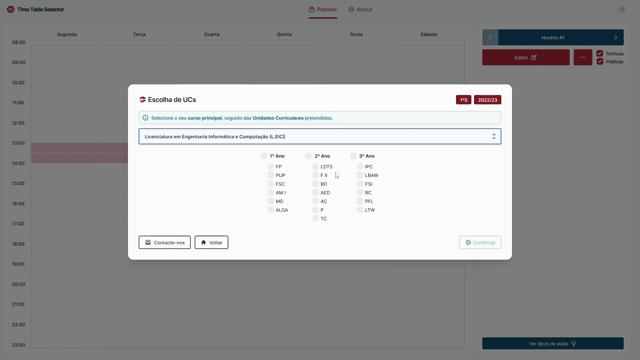The width and height of the screenshot is (640, 360).
Task: Select the LTW course checkbox
Action: click(360, 209)
